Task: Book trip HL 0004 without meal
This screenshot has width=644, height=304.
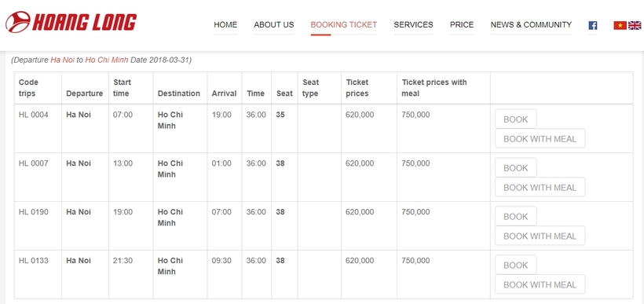Action: (516, 119)
